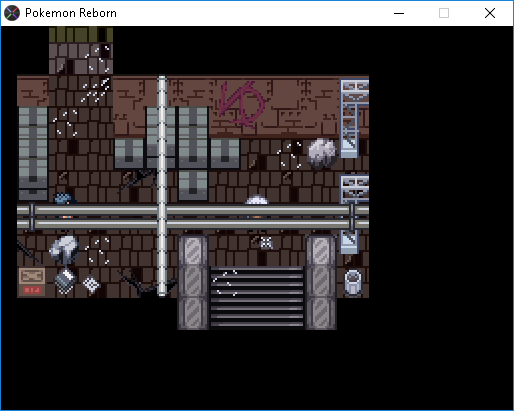Click the blue bird Pokemon on the pipe

pyautogui.click(x=65, y=199)
